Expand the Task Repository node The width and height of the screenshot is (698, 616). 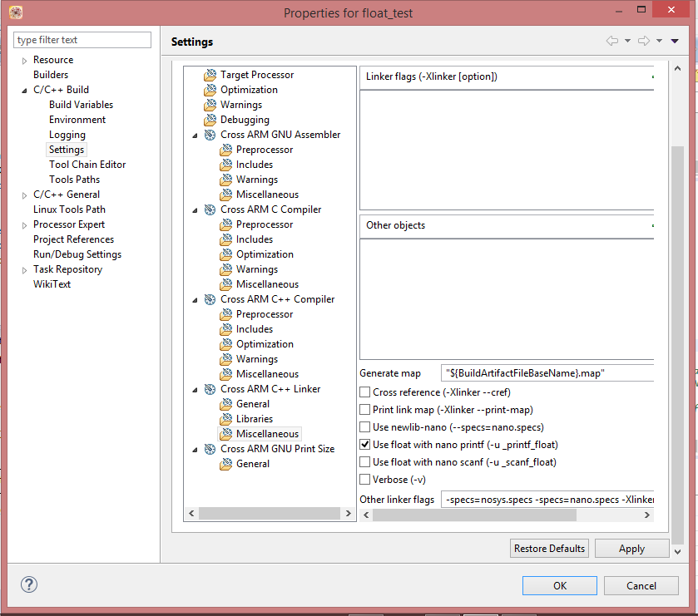pos(24,270)
